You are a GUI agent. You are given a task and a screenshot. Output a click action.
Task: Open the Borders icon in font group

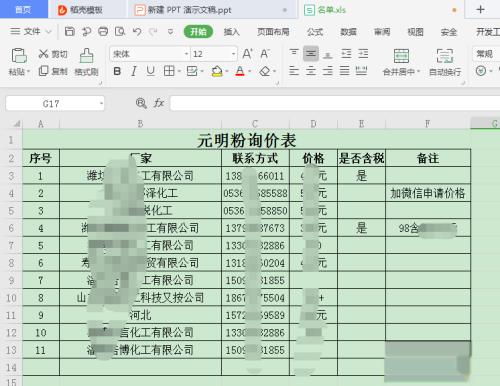[x=169, y=71]
